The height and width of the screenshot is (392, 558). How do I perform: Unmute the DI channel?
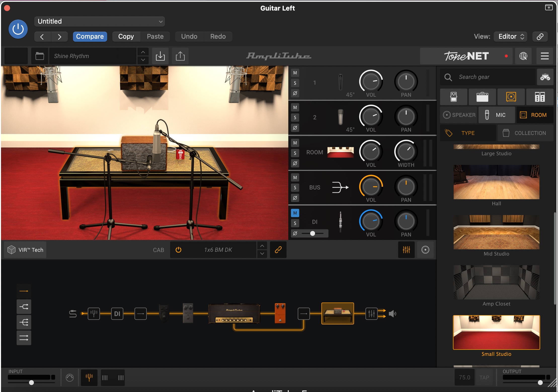(295, 213)
